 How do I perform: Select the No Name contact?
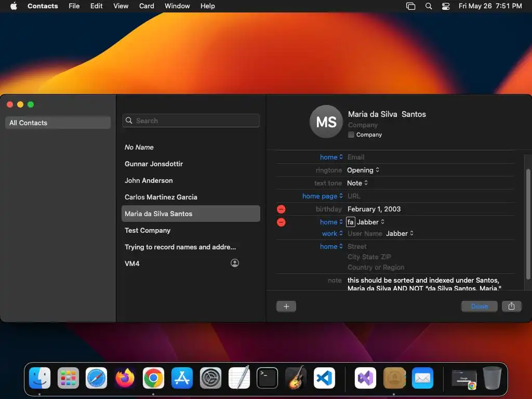[191, 147]
